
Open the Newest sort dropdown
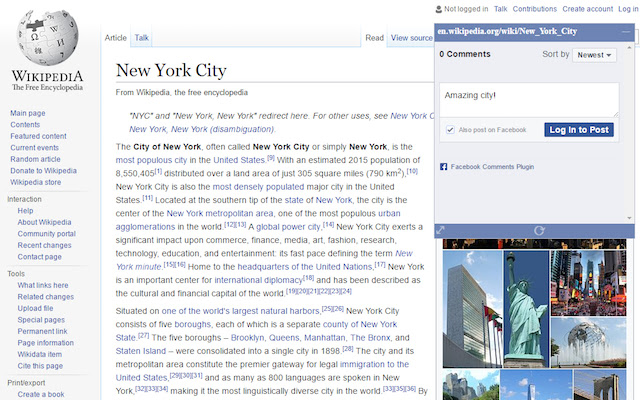[594, 55]
